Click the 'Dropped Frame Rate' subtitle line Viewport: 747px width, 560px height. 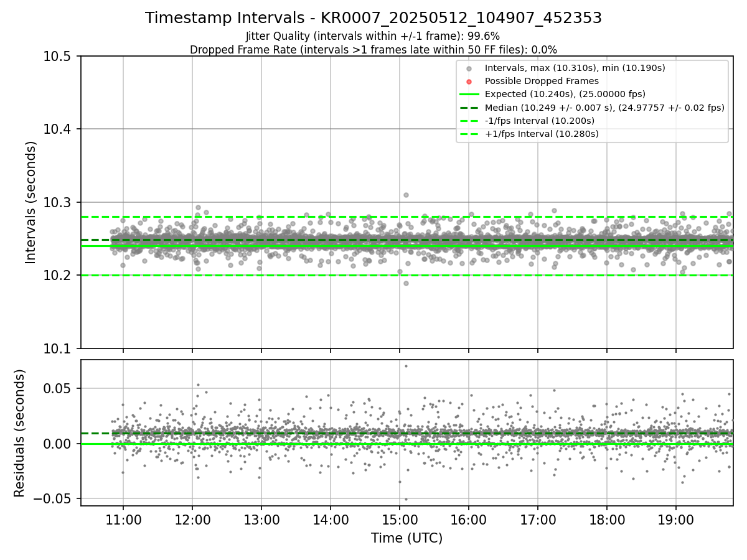click(374, 50)
